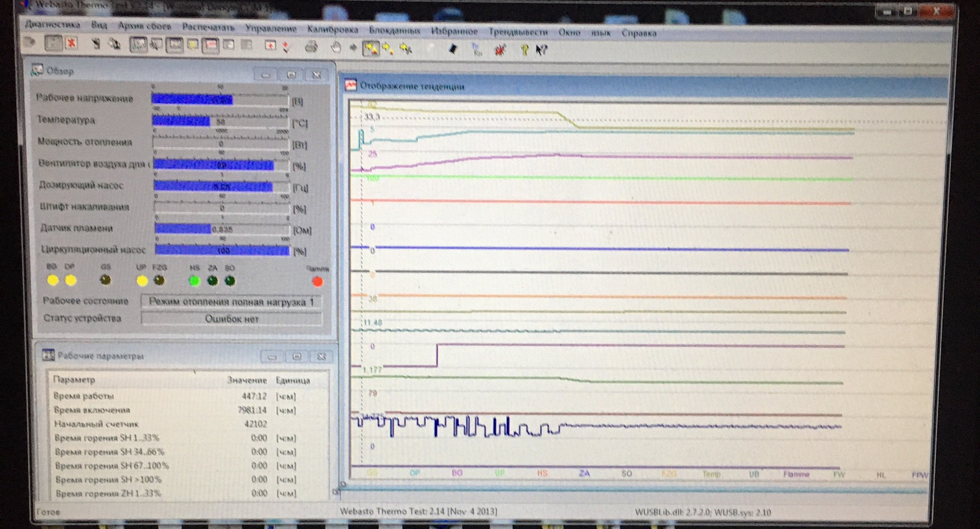The image size is (980, 529).
Task: Click the Температура gauge bar
Action: click(220, 121)
